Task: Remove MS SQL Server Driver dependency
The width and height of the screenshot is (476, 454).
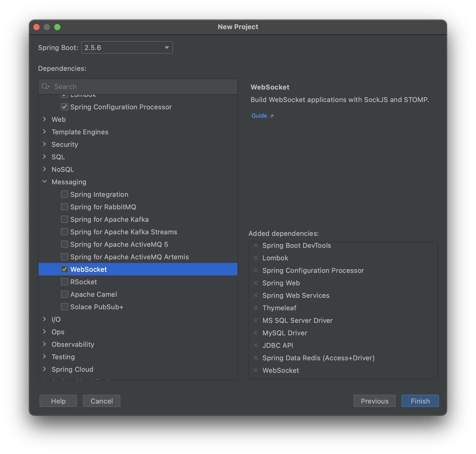Action: (256, 320)
